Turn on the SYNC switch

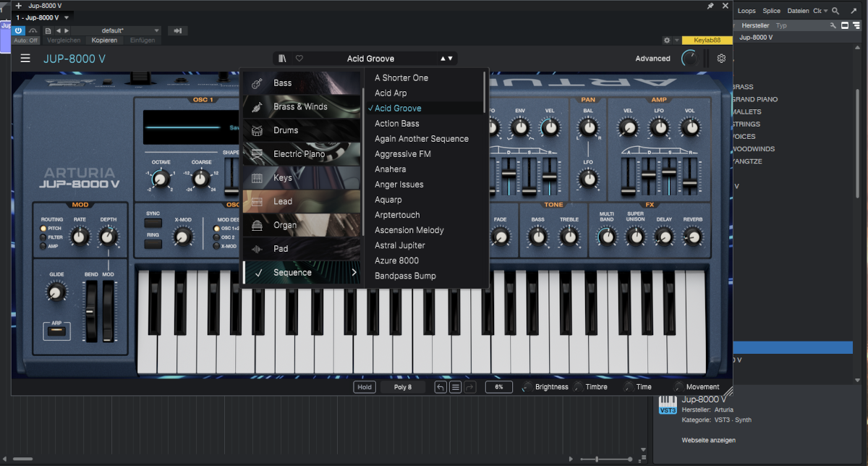tap(153, 224)
